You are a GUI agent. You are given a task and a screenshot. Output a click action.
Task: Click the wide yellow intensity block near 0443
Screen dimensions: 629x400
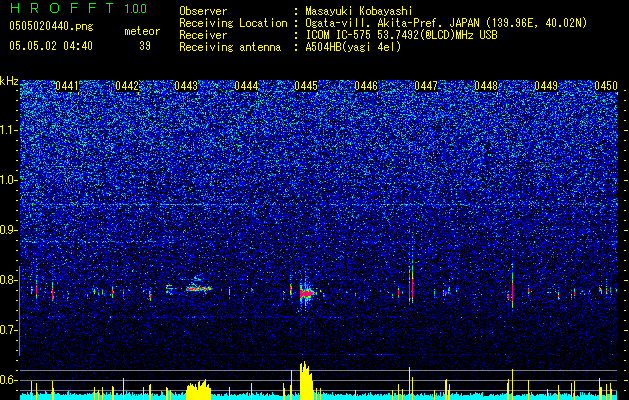click(x=198, y=389)
